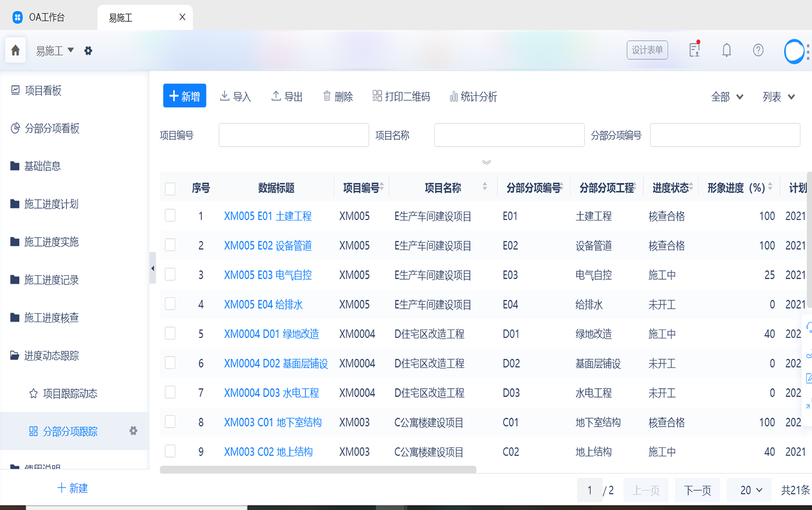Expand the 施工进度实施 folder
Image resolution: width=812 pixels, height=510 pixels.
coord(45,241)
